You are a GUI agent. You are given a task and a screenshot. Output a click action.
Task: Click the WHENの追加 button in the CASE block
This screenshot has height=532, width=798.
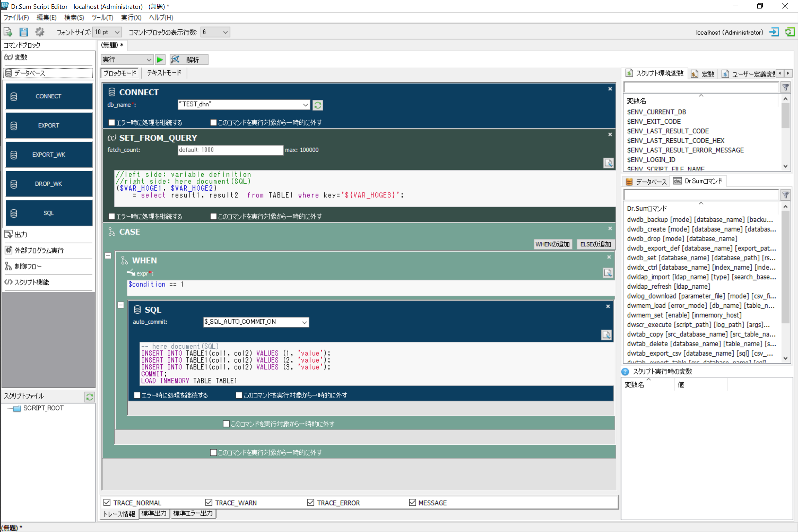click(x=553, y=244)
